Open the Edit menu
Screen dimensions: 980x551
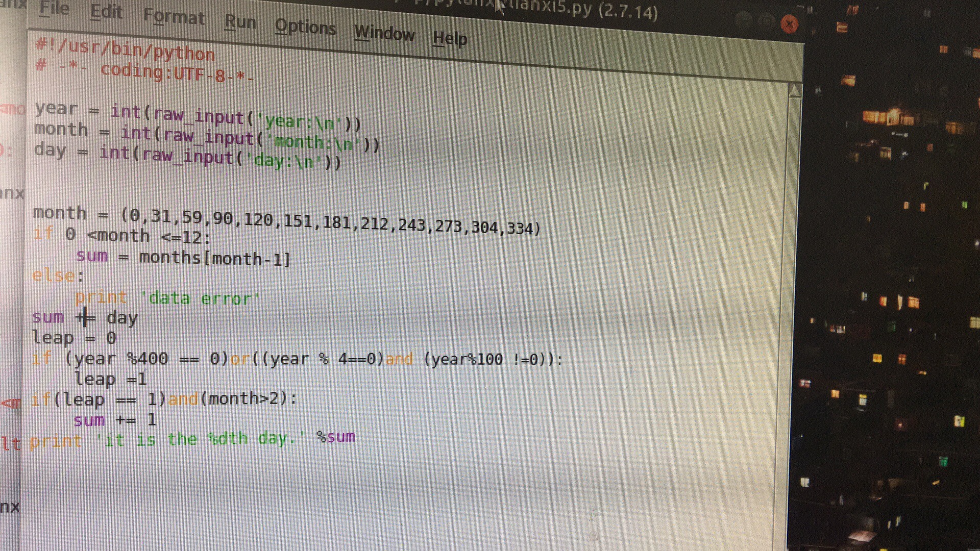point(106,12)
